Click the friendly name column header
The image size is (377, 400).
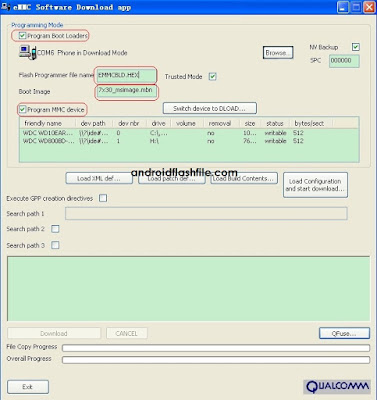[48, 123]
